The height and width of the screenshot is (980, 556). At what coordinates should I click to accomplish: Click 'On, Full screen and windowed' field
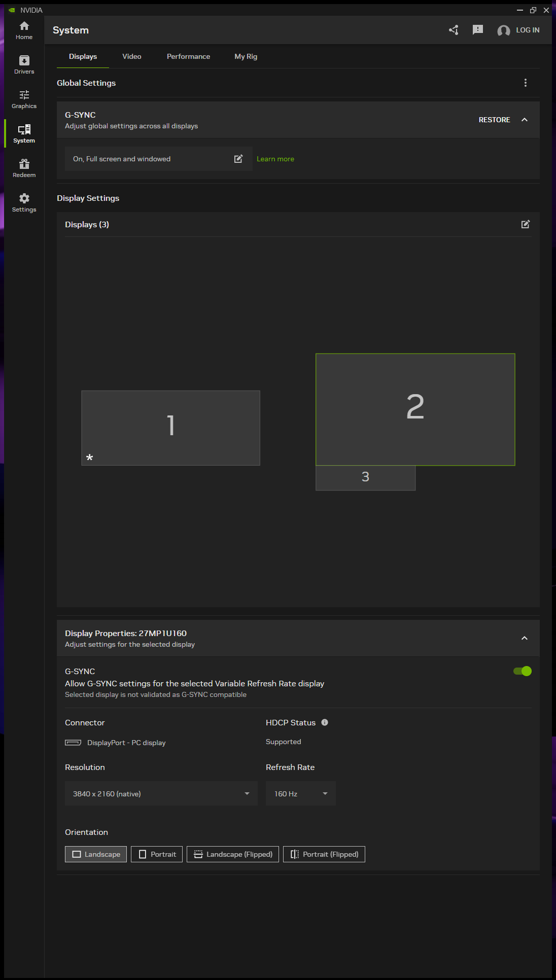pyautogui.click(x=159, y=159)
